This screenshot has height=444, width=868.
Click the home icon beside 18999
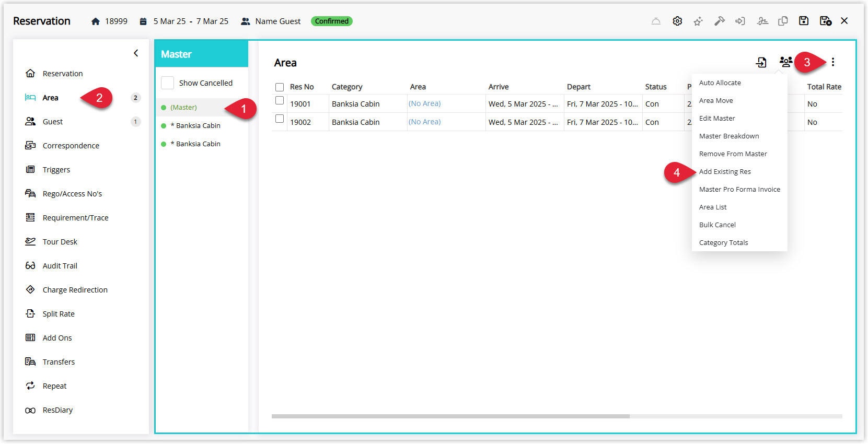pos(96,21)
